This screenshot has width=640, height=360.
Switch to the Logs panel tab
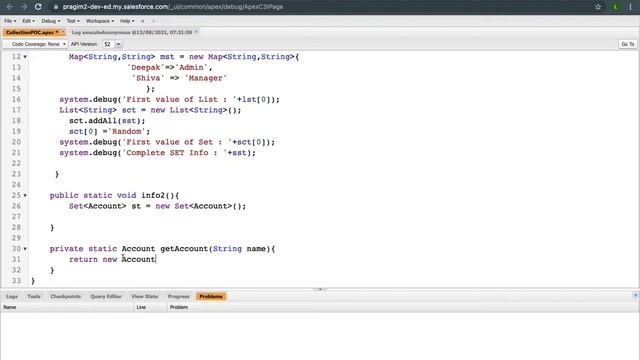(x=12, y=296)
